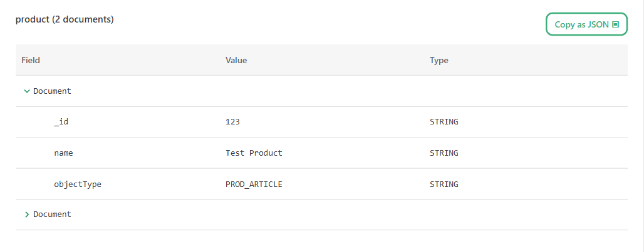
Task: Collapse the first expanded Document row
Action: (x=27, y=91)
